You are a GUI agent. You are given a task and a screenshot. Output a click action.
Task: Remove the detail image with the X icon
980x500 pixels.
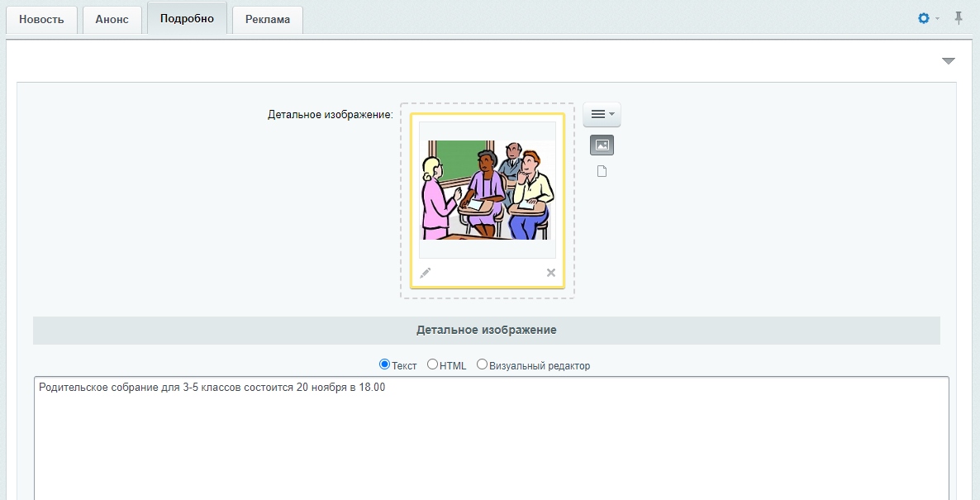550,273
